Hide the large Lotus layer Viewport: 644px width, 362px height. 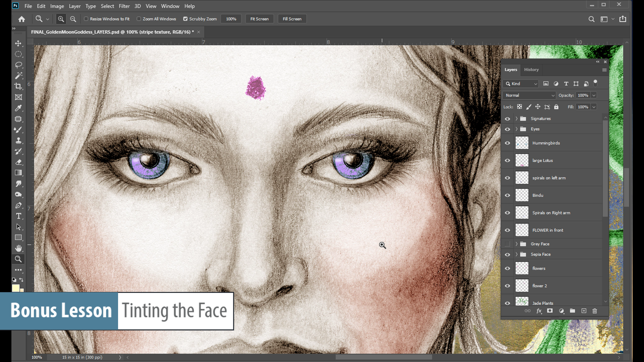click(507, 161)
